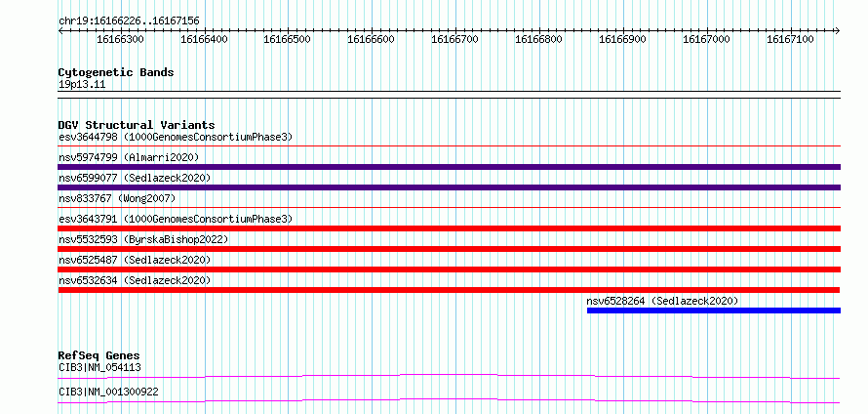The width and height of the screenshot is (868, 414).
Task: Click the purple bar under nsv5974799
Action: [449, 167]
